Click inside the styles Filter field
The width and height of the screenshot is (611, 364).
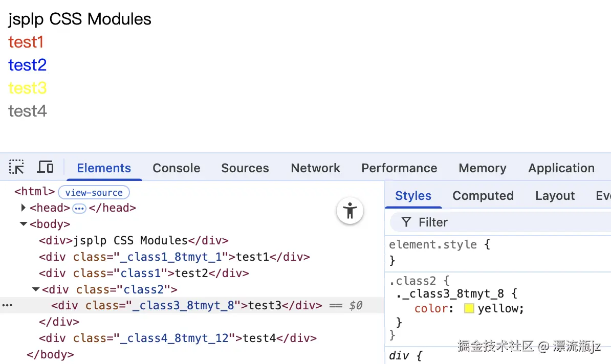[450, 222]
